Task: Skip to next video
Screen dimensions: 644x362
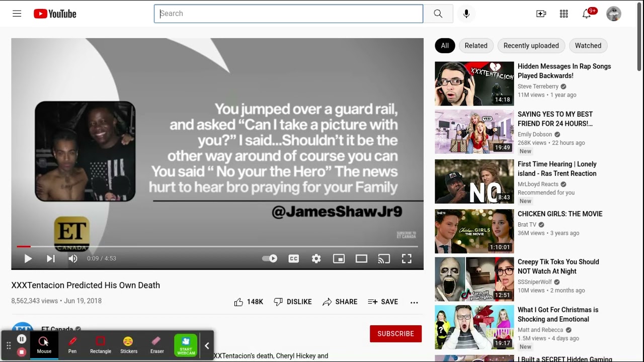Action: tap(51, 258)
